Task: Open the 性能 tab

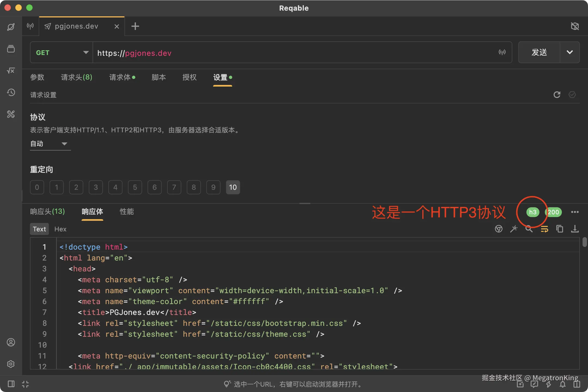Action: tap(127, 212)
